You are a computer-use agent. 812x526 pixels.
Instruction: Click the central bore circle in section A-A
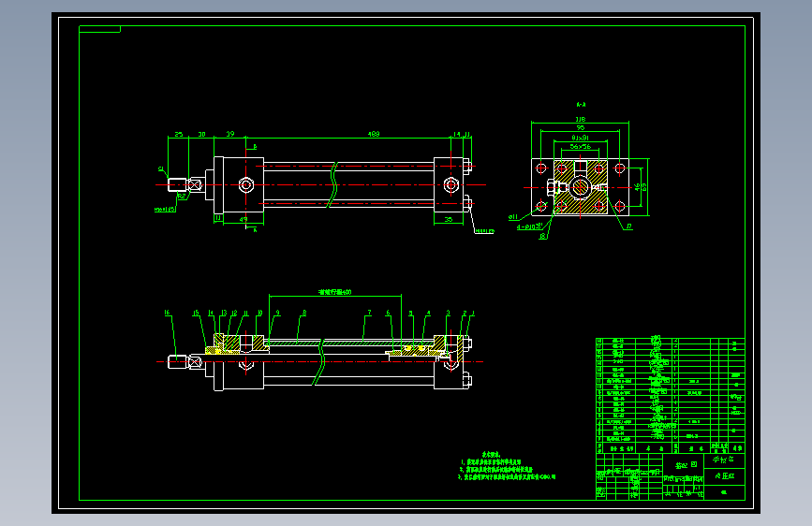click(580, 187)
